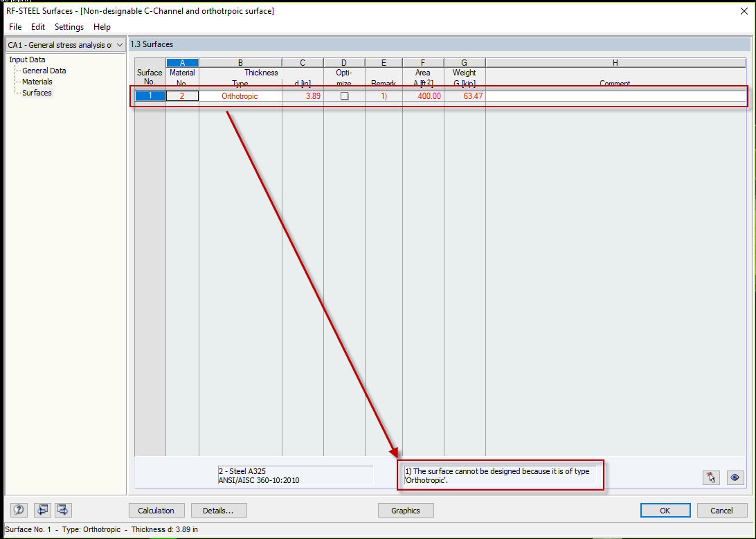Click the help question mark icon

[19, 510]
